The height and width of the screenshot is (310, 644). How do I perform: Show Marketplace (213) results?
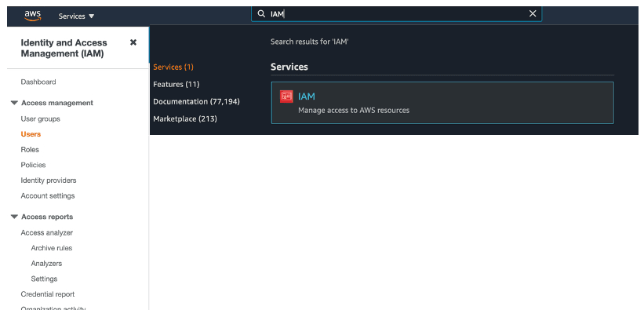click(185, 119)
